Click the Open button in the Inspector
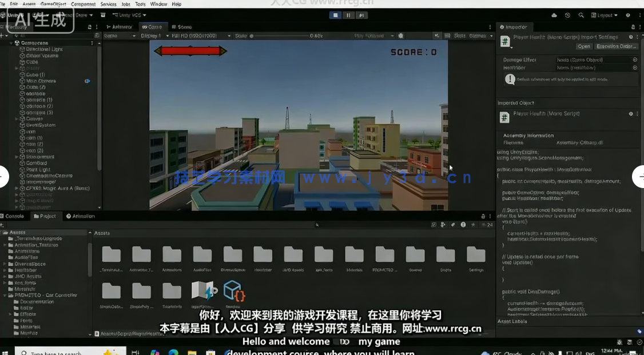Viewport: 644px width, 355px height. pyautogui.click(x=584, y=46)
